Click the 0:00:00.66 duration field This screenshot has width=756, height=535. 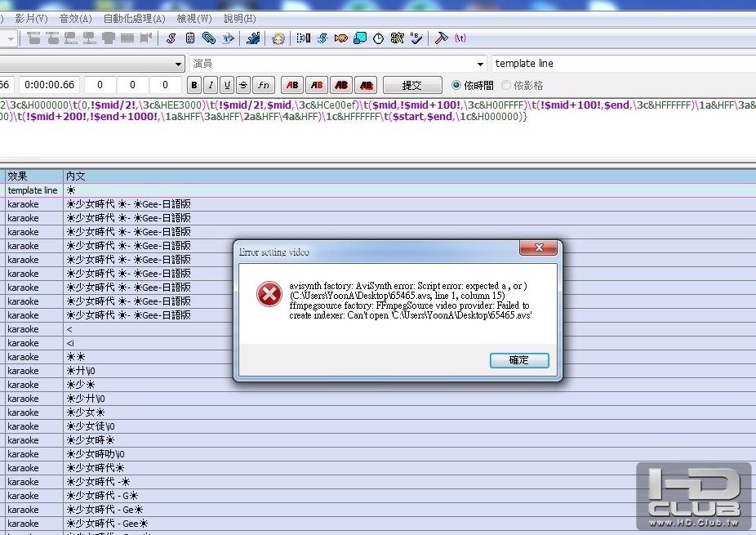50,85
